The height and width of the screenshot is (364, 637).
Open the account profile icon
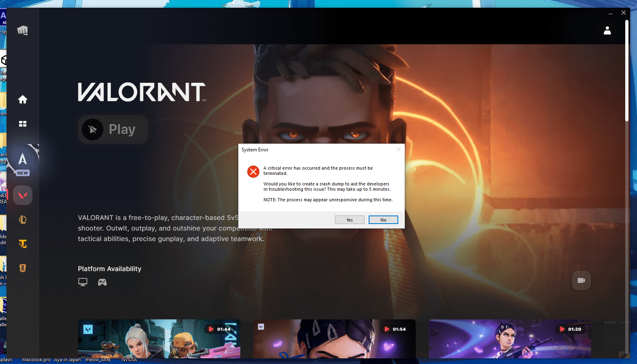(607, 30)
